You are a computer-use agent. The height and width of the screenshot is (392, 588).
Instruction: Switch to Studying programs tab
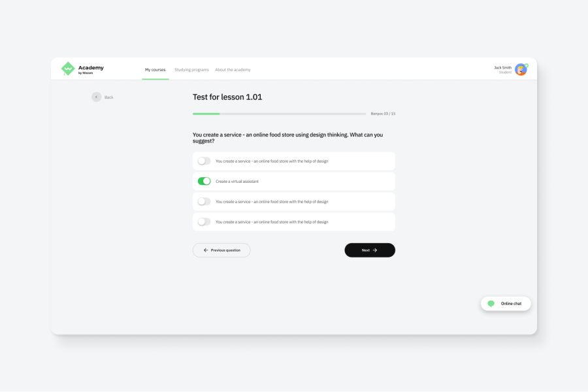191,70
